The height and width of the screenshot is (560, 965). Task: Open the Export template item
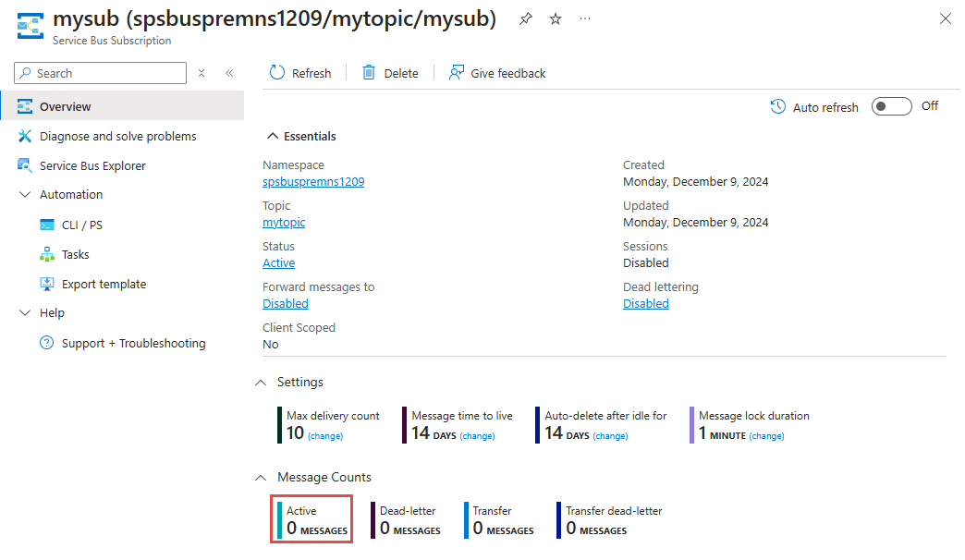click(x=104, y=284)
